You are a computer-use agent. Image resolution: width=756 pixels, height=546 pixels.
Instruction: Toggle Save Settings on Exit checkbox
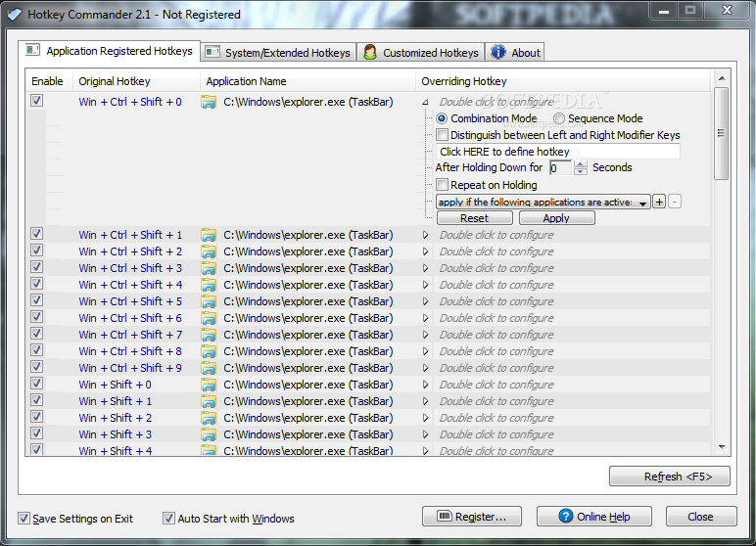pyautogui.click(x=24, y=519)
